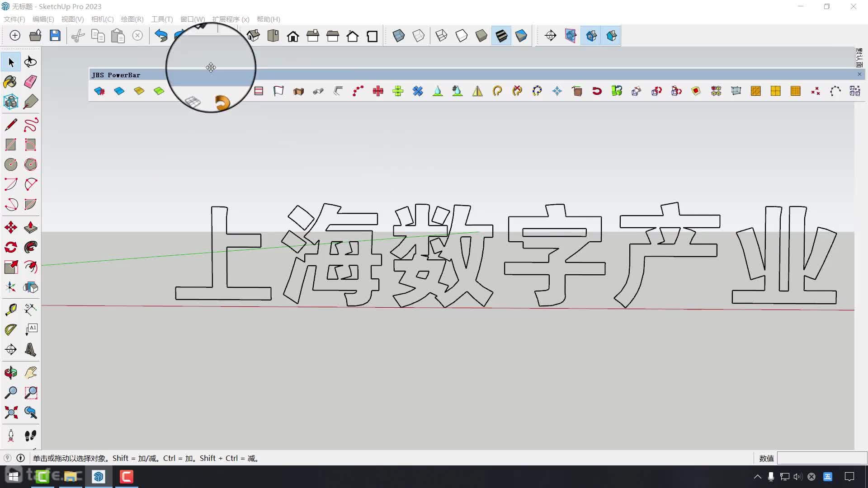Click the Undo arrow in top toolbar
The height and width of the screenshot is (488, 868).
(x=160, y=36)
